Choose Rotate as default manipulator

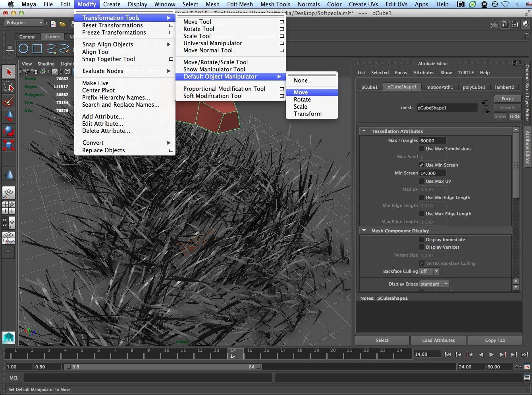coord(302,100)
